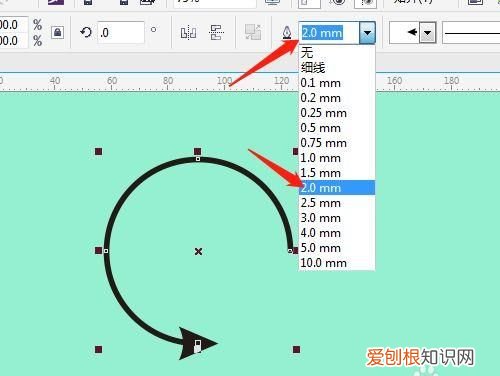Select 10.0 mm outline width

(x=337, y=263)
